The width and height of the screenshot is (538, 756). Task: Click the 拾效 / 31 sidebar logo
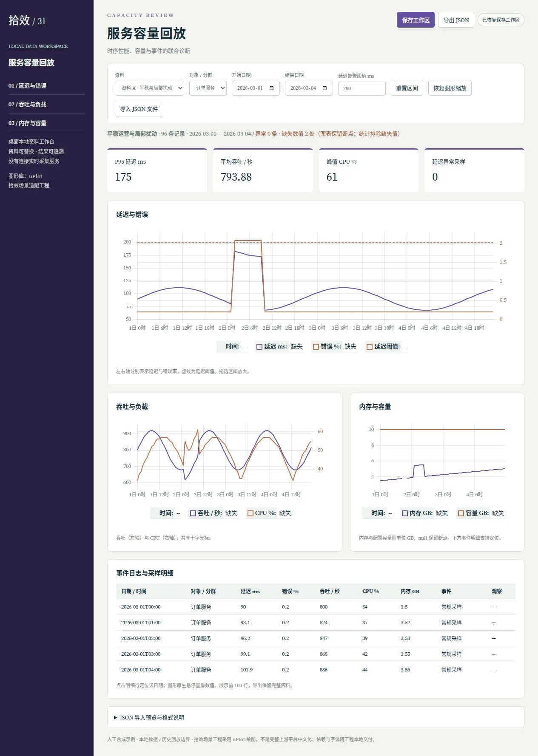click(27, 20)
